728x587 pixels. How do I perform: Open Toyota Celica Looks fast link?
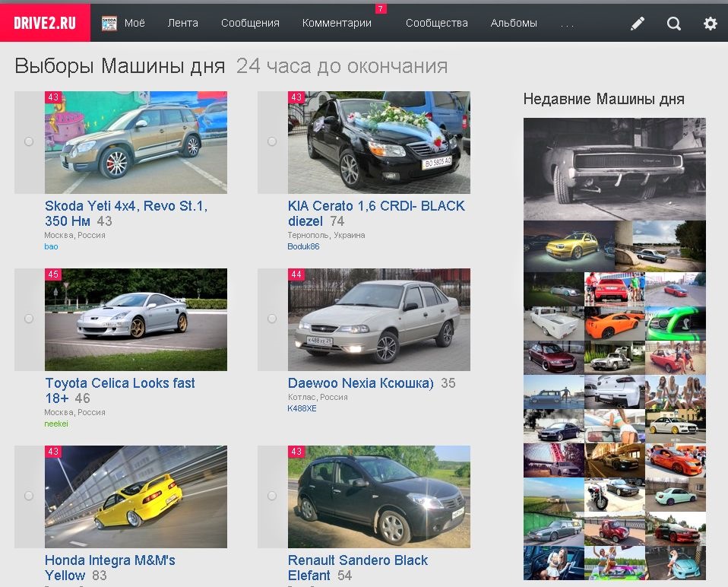[x=120, y=390]
